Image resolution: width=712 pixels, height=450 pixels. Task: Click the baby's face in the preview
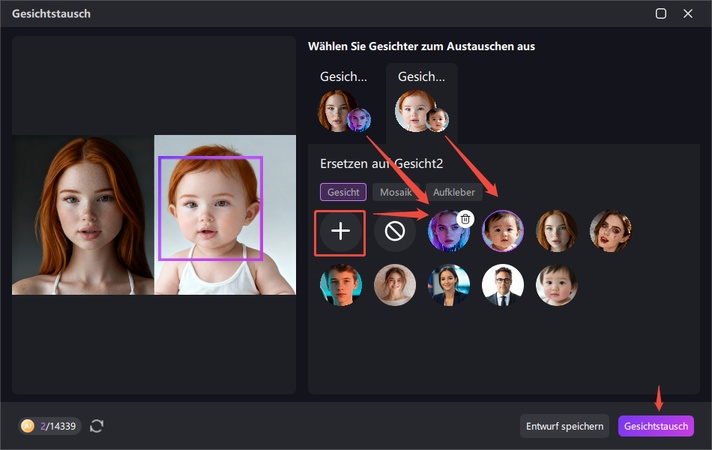click(211, 208)
